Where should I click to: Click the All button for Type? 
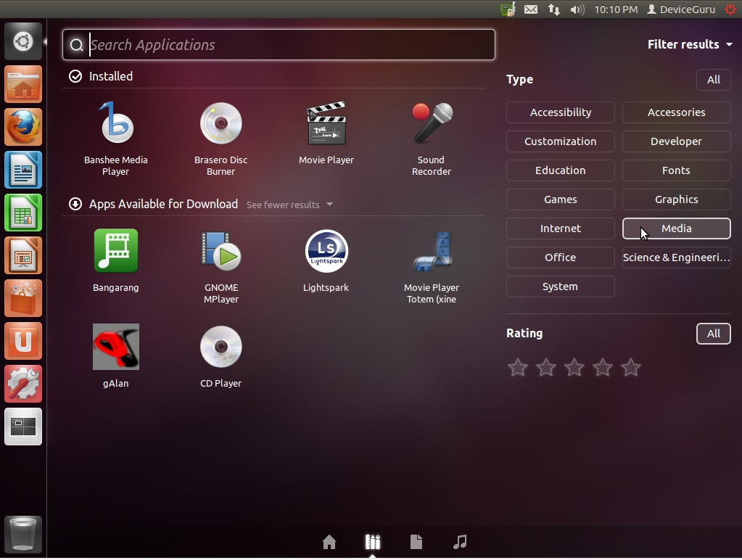pyautogui.click(x=714, y=80)
